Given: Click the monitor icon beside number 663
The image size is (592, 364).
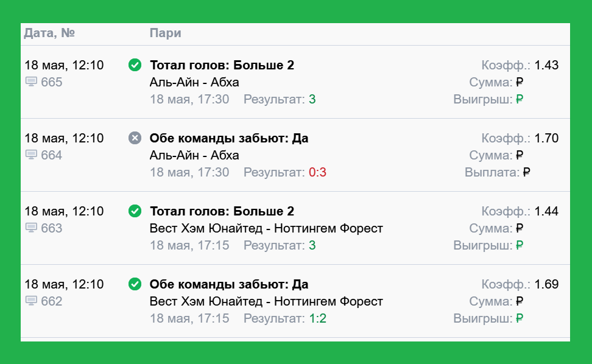Looking at the screenshot, I should pos(31,228).
